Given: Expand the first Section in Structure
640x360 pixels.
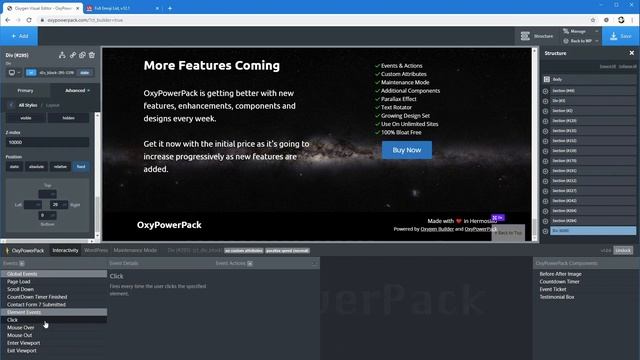Looking at the screenshot, I should 545,91.
